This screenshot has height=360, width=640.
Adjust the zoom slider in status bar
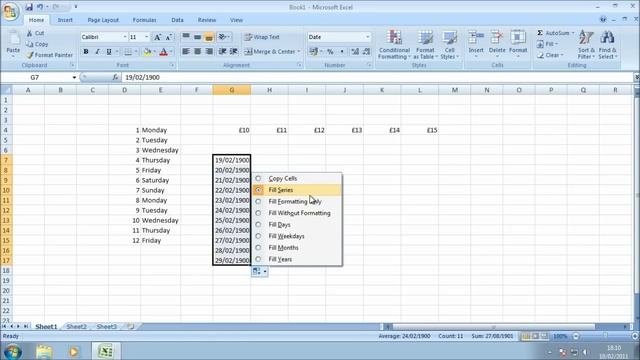[604, 336]
